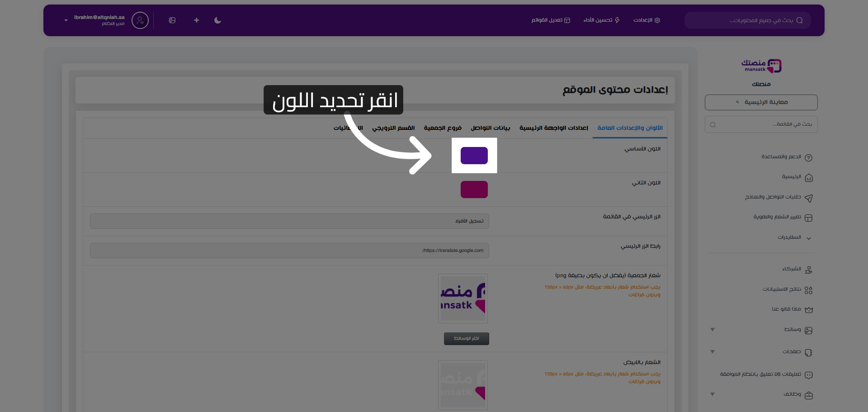The image size is (868, 412).
Task: Click the تعديل القوائم menus icon
Action: click(568, 20)
